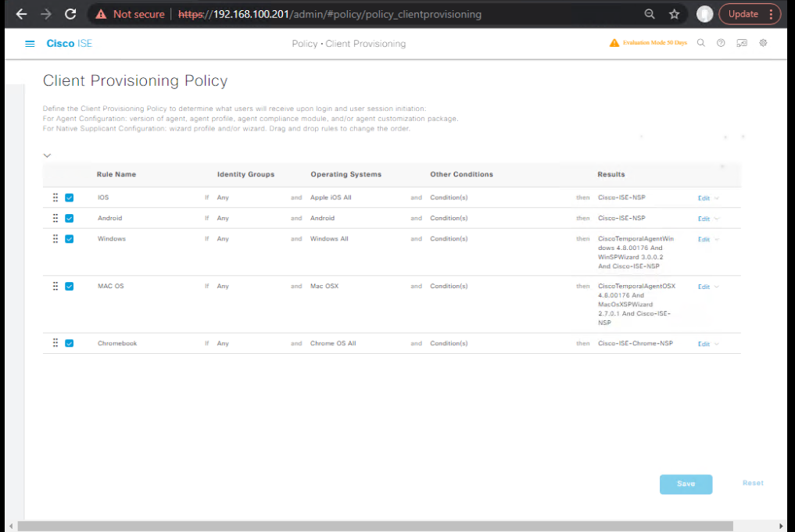The height and width of the screenshot is (532, 795).
Task: Click the scroll right arrow
Action: (x=781, y=526)
